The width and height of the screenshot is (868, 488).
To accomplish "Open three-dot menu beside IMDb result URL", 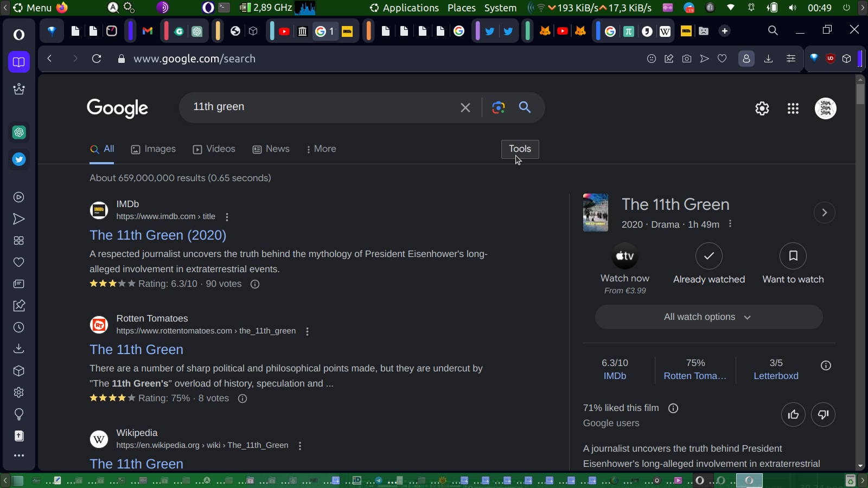I will tap(227, 217).
